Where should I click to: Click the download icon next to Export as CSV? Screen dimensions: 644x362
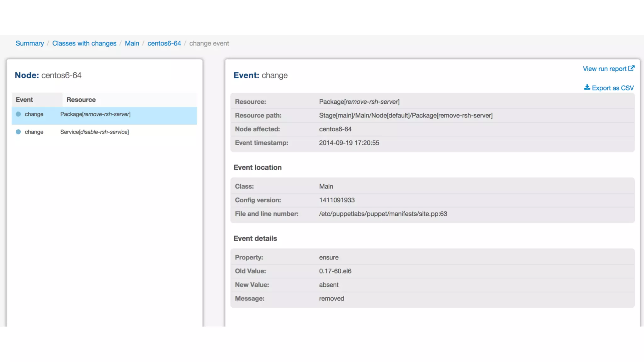[587, 88]
